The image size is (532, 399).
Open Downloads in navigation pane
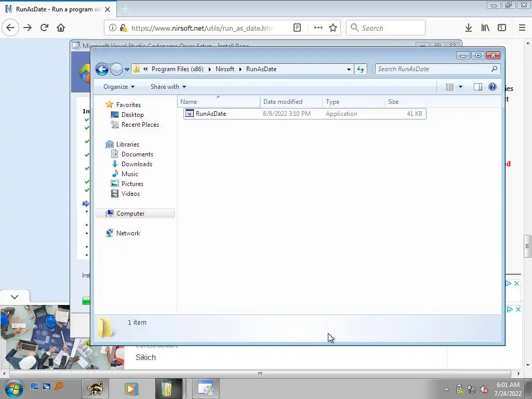pos(137,164)
